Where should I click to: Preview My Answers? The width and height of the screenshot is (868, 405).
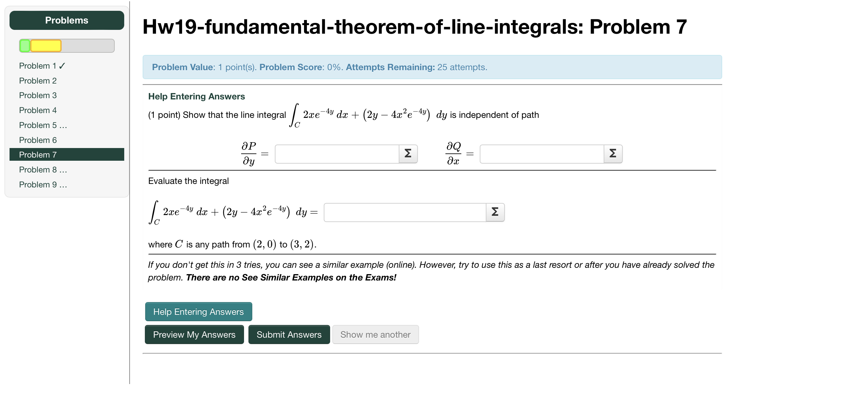click(194, 334)
